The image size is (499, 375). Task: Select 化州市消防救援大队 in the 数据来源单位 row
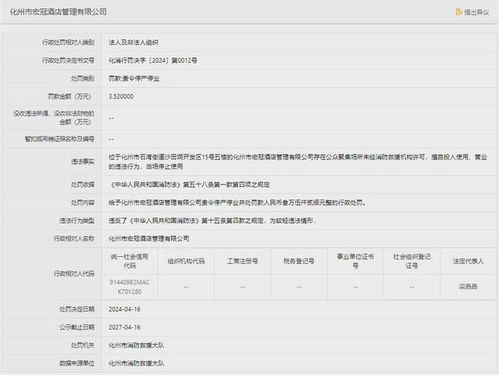tap(136, 363)
